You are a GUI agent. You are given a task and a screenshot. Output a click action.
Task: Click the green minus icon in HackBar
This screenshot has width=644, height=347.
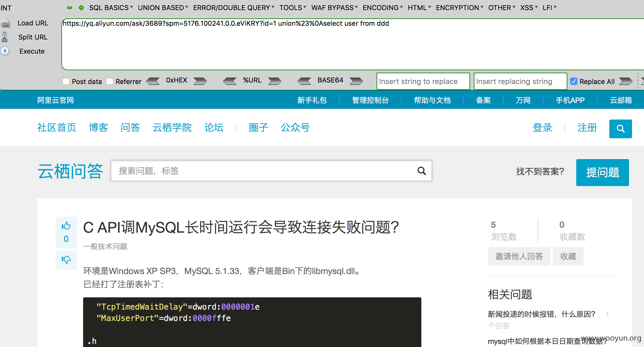pos(70,8)
